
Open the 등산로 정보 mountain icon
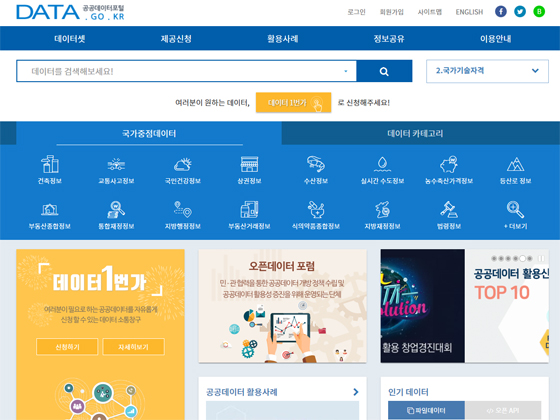click(515, 164)
